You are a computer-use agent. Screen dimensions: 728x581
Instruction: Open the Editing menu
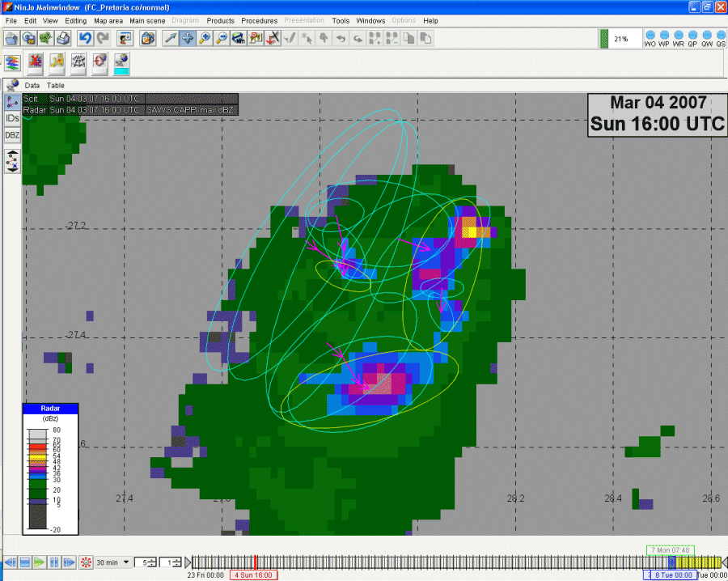76,21
